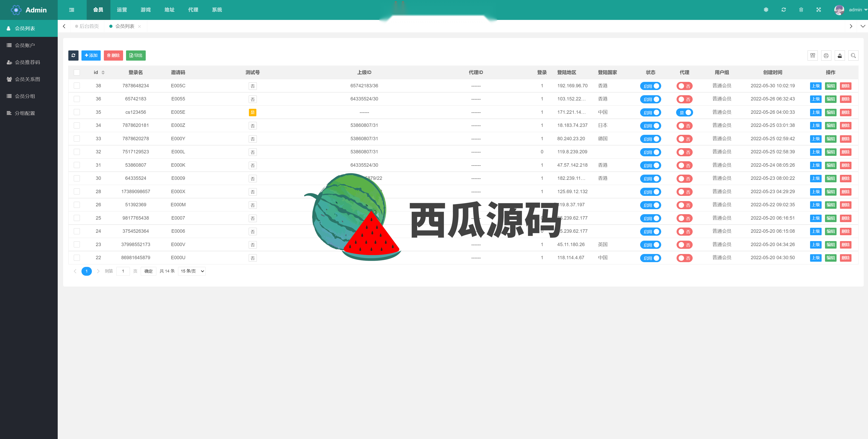Screen dimensions: 868x439
Task: Toggle fullscreen with the expand icon
Action: [x=818, y=10]
